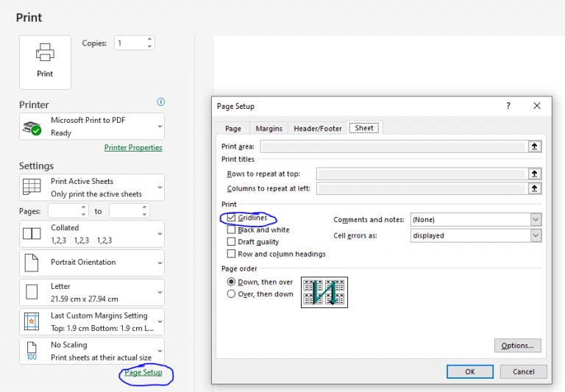
Task: Open Printer Properties link
Action: point(133,147)
